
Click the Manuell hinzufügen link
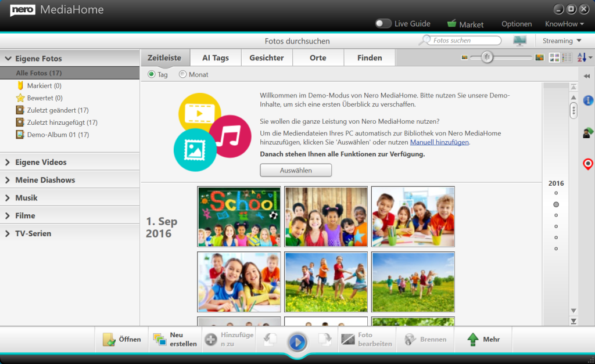coord(439,142)
